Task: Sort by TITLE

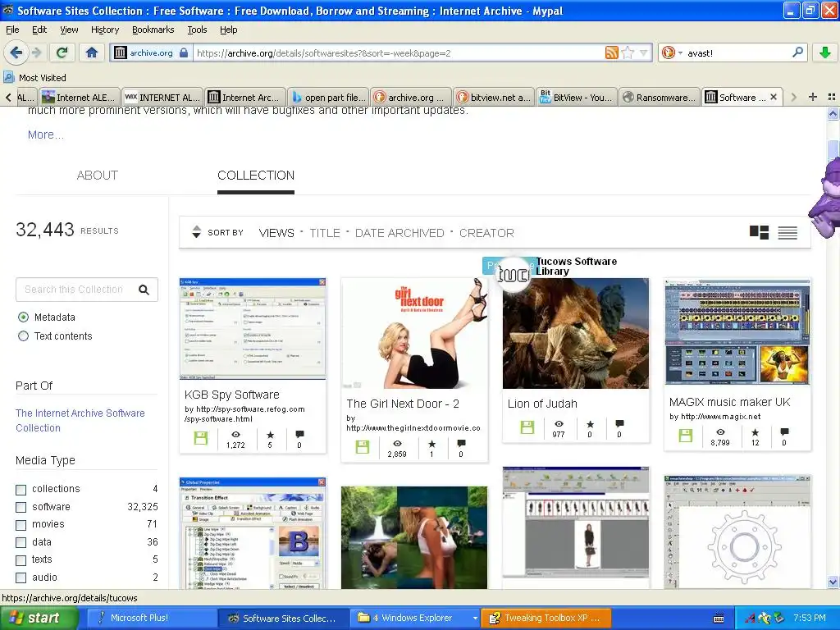Action: (x=325, y=233)
